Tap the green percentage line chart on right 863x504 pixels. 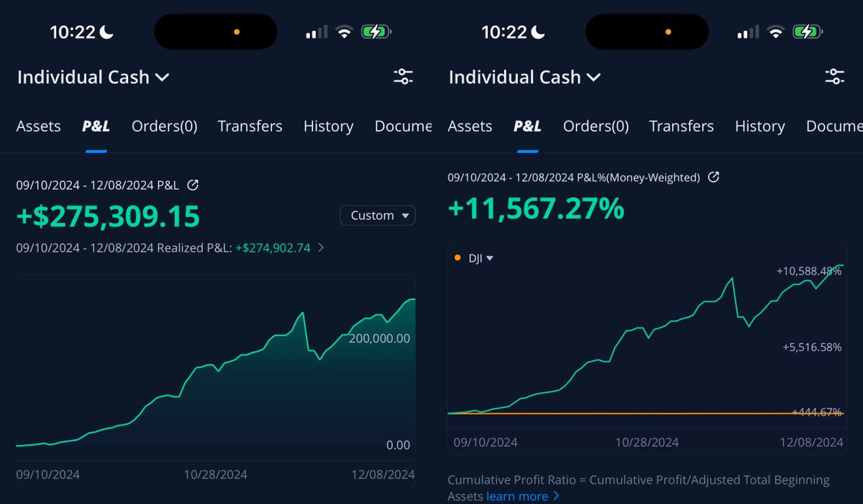646,339
